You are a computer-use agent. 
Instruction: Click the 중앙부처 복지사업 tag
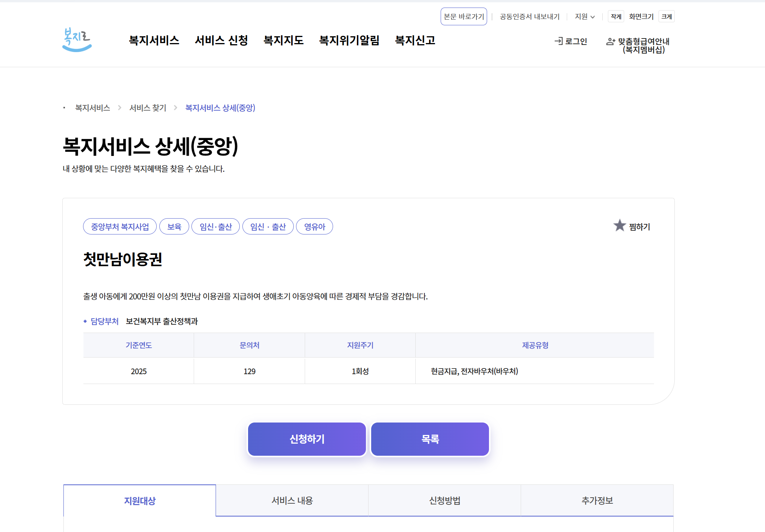120,227
